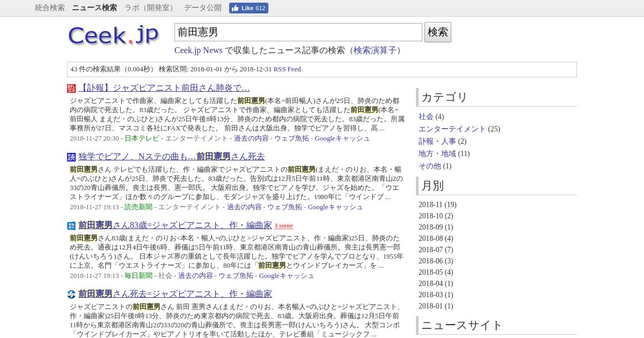
Task: Open the Ceek.jp News link
Action: tap(199, 50)
